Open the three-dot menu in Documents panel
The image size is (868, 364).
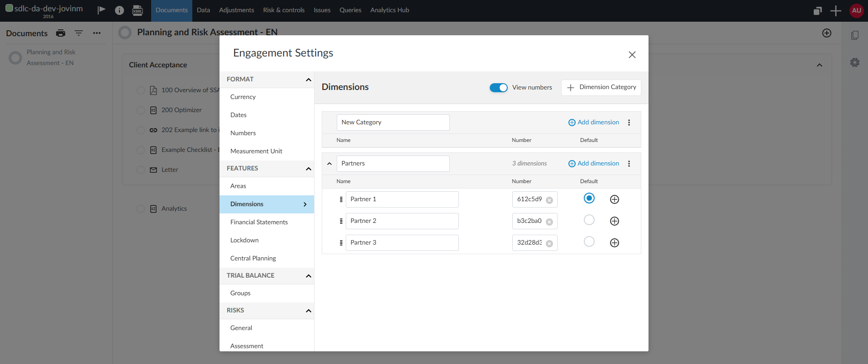tap(97, 33)
